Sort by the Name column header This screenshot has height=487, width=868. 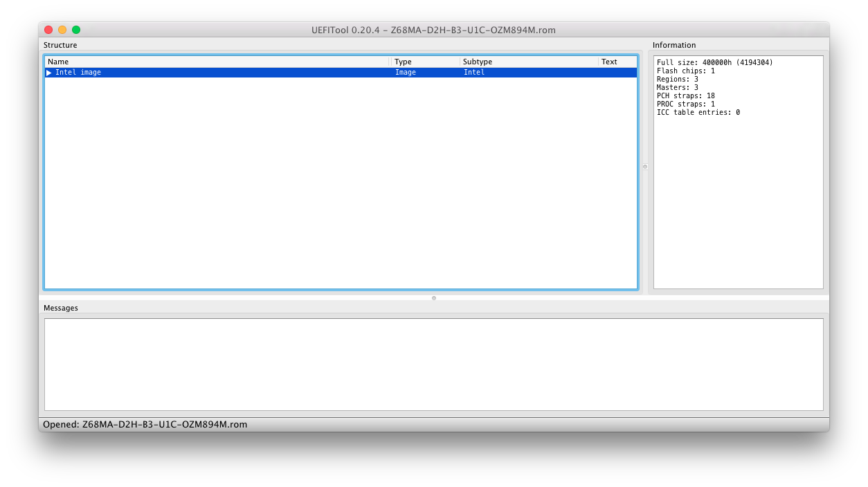point(217,62)
